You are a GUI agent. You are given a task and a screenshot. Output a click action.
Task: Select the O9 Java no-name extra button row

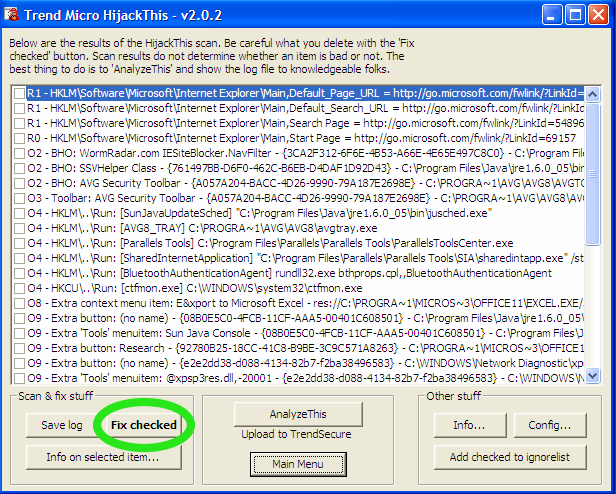click(305, 318)
